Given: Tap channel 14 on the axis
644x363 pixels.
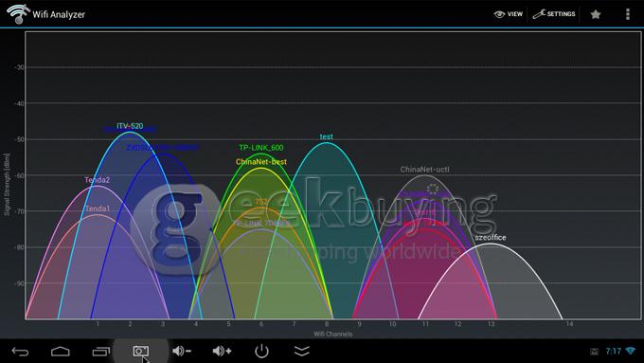Looking at the screenshot, I should [x=569, y=324].
